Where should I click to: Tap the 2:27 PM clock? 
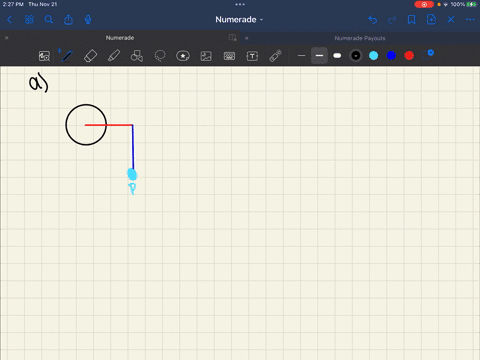coord(13,4)
